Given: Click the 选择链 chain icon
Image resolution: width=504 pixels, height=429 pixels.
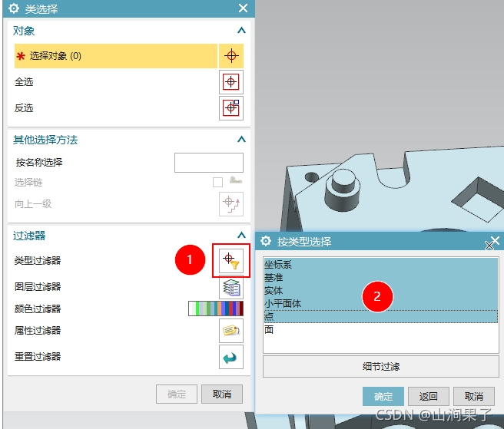Looking at the screenshot, I should 236,180.
